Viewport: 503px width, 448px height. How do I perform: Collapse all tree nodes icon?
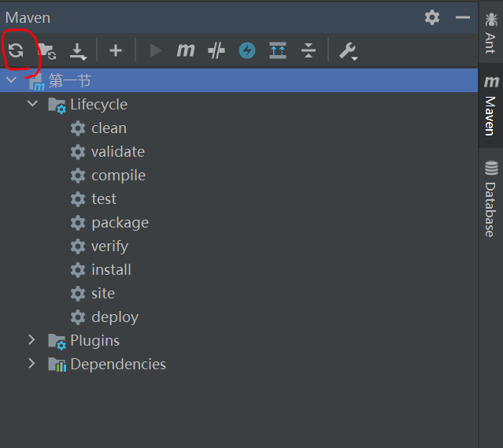[309, 50]
